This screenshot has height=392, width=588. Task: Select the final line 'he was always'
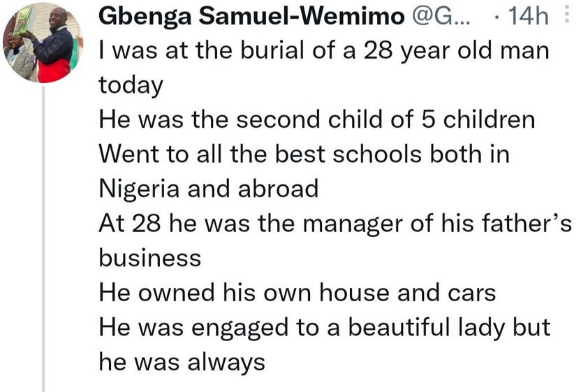coord(182,363)
